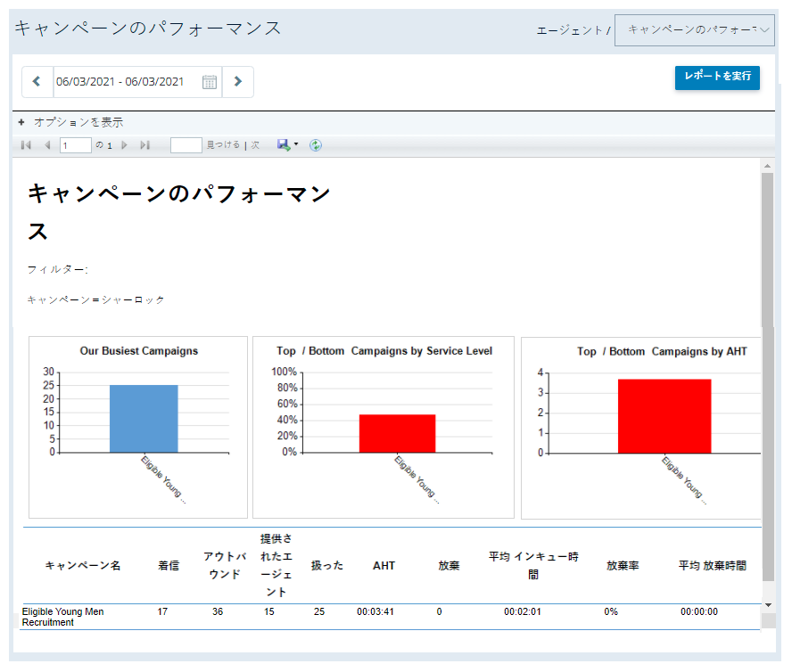Click scrollbar down arrow in report
792x672 pixels.
click(x=768, y=605)
